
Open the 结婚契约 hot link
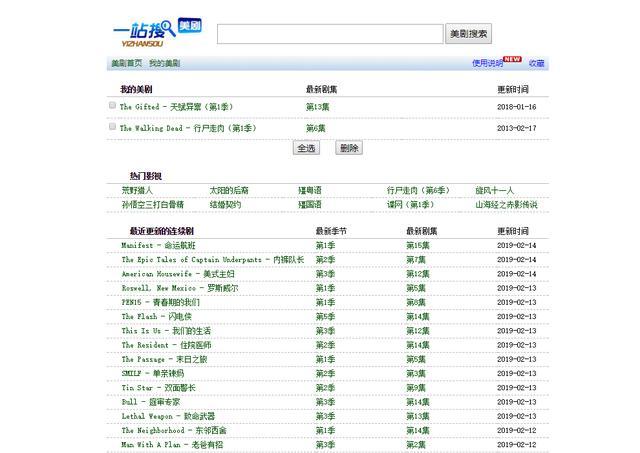225,204
